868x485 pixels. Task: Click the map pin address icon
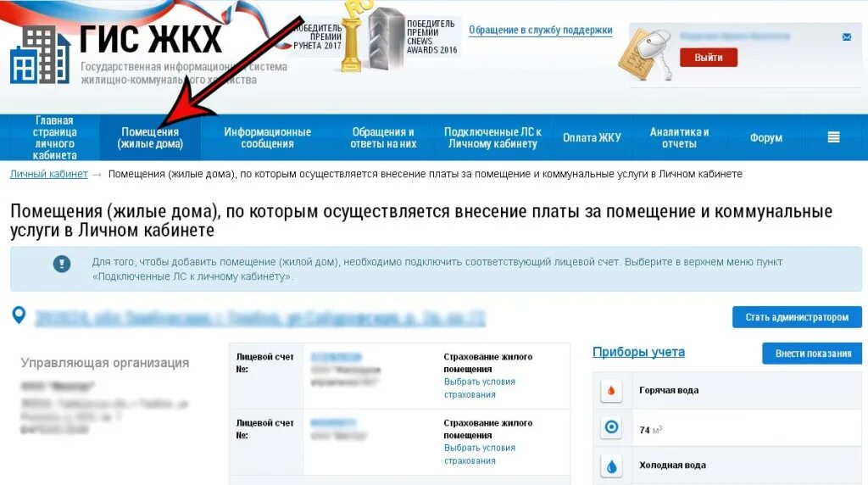[x=19, y=315]
